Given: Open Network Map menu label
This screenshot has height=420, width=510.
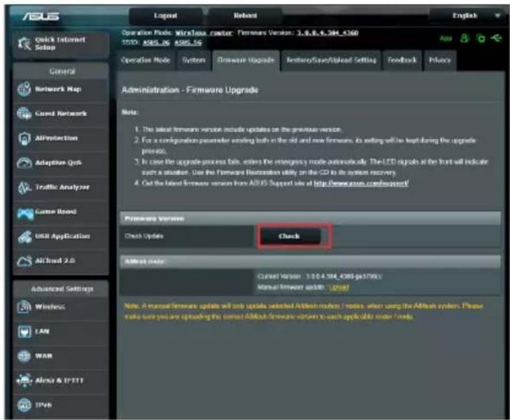Looking at the screenshot, I should (58, 89).
